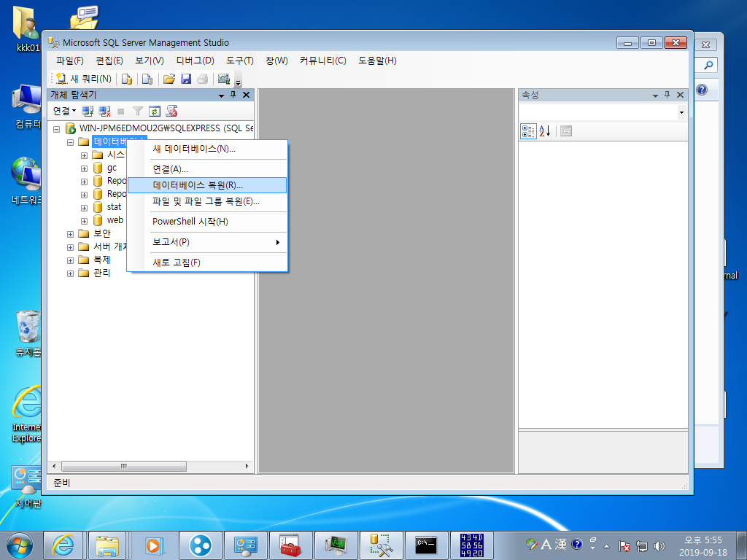This screenshot has width=747, height=560.
Task: Open the 연결 dropdown in Object Explorer
Action: click(64, 111)
